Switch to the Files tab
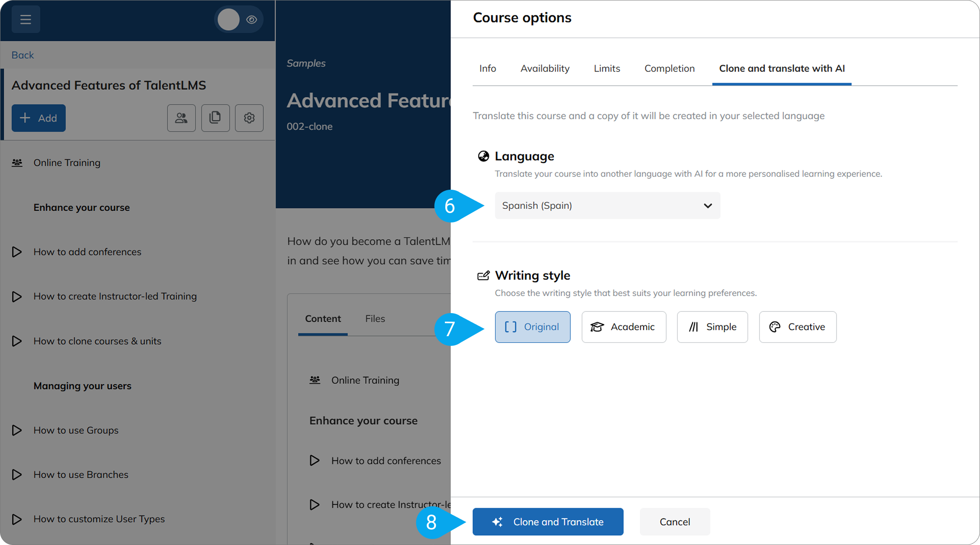This screenshot has height=545, width=980. pos(375,319)
